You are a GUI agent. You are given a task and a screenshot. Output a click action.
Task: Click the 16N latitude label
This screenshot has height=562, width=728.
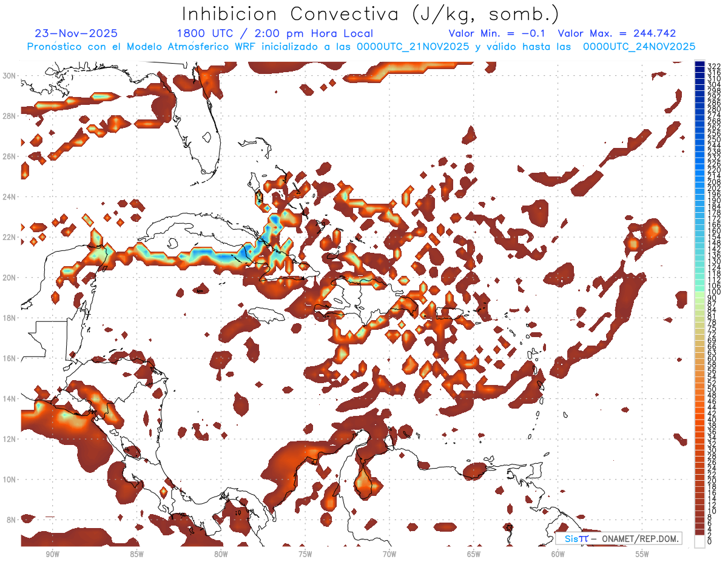coord(10,358)
